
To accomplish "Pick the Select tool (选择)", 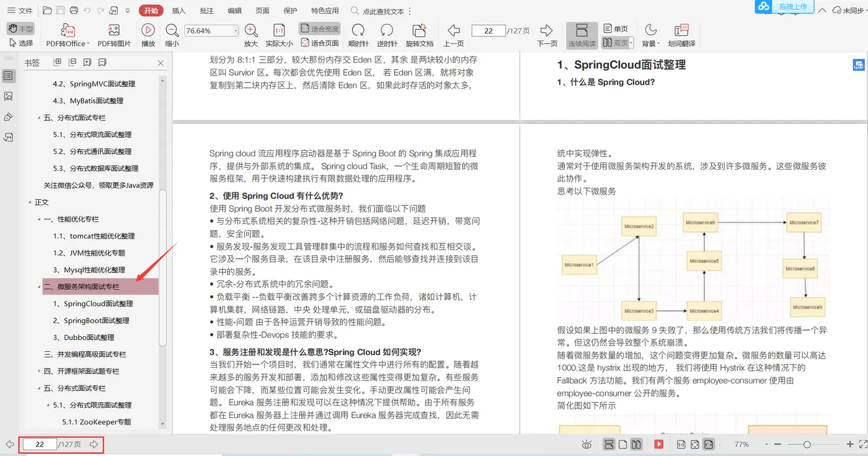I will tap(20, 43).
